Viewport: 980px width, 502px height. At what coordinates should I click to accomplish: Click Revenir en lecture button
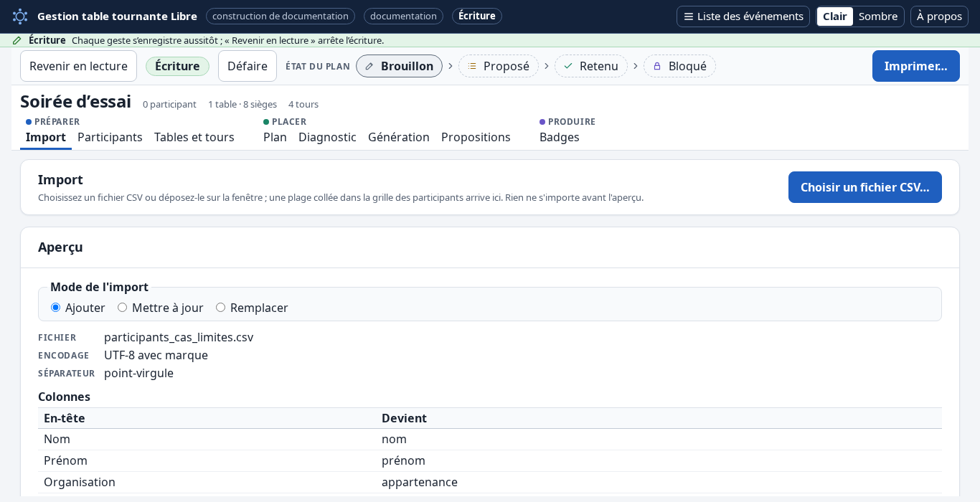(78, 66)
